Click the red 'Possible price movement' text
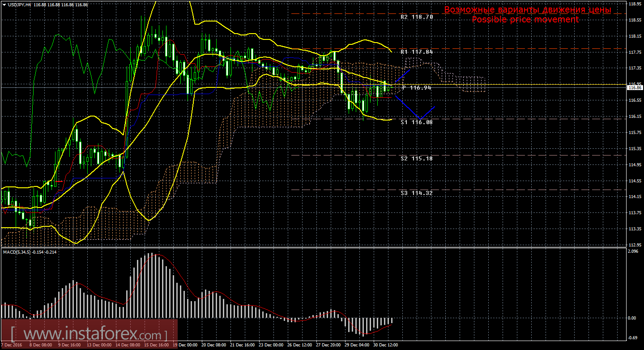Image resolution: width=644 pixels, height=350 pixels. [525, 20]
